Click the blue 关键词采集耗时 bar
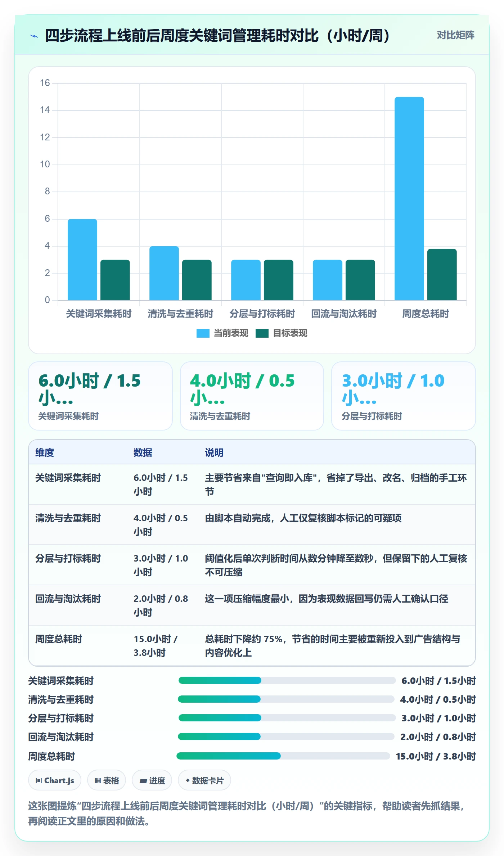504x856 pixels. pyautogui.click(x=82, y=260)
